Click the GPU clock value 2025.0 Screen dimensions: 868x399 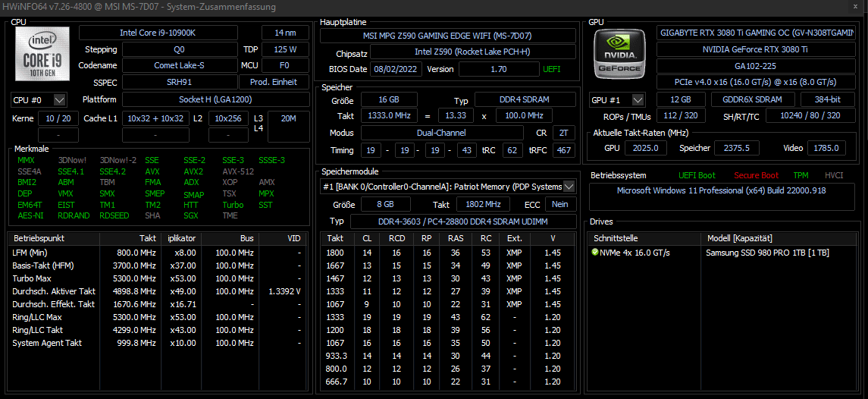point(645,148)
